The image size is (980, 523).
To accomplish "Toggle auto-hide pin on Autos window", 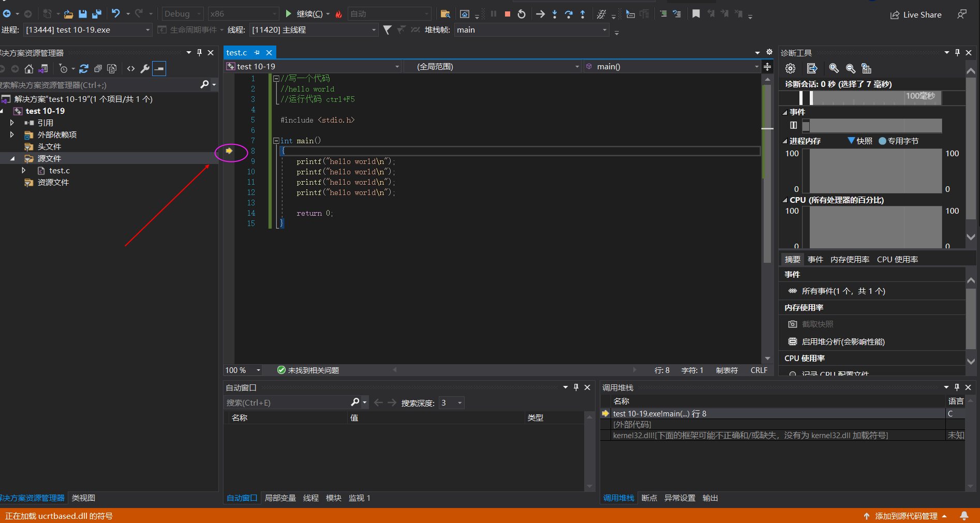I will point(576,387).
